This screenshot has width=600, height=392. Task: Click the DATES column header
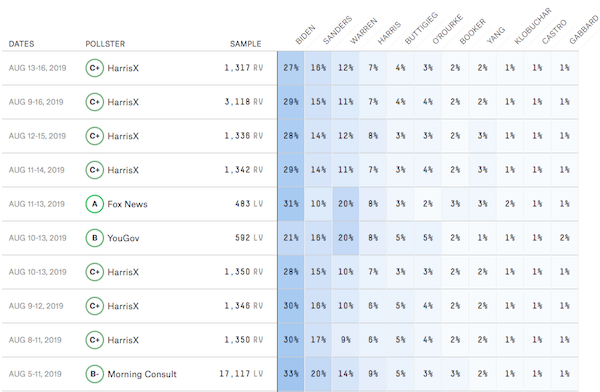tap(21, 44)
